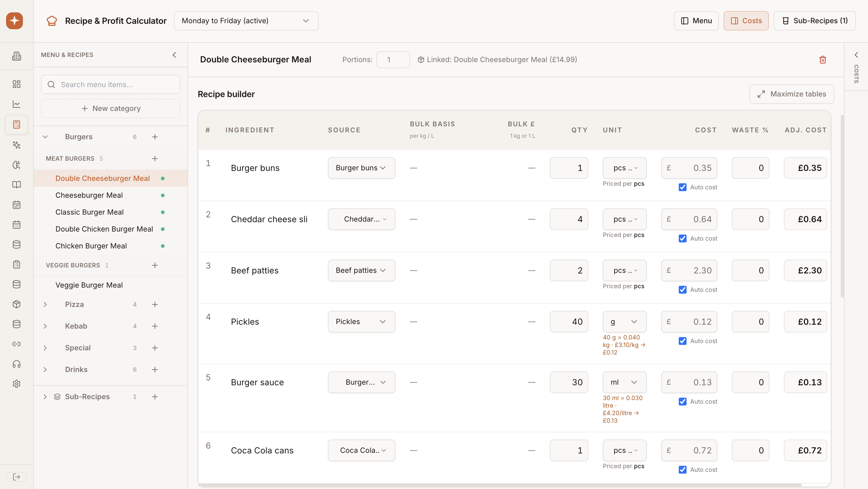The width and height of the screenshot is (868, 489).
Task: Open the settings gear icon in sidebar
Action: click(17, 383)
